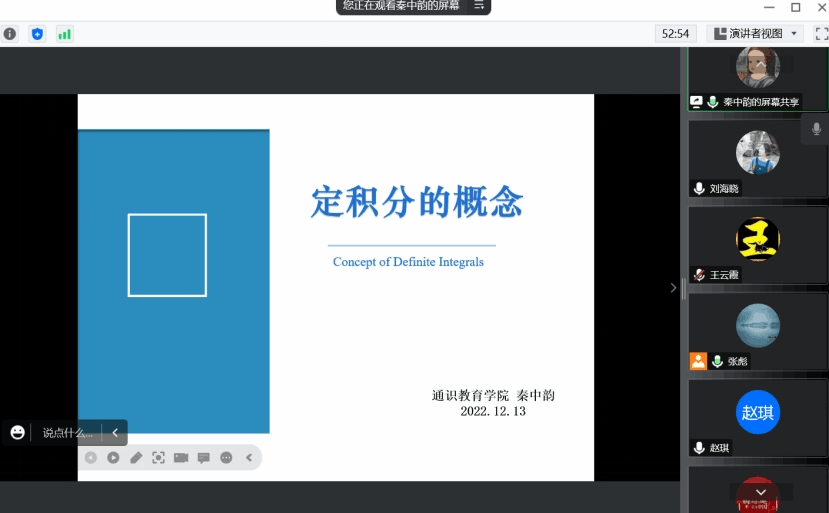Select 赵琪's blue avatar
Image resolution: width=829 pixels, height=513 pixels.
pyautogui.click(x=758, y=412)
